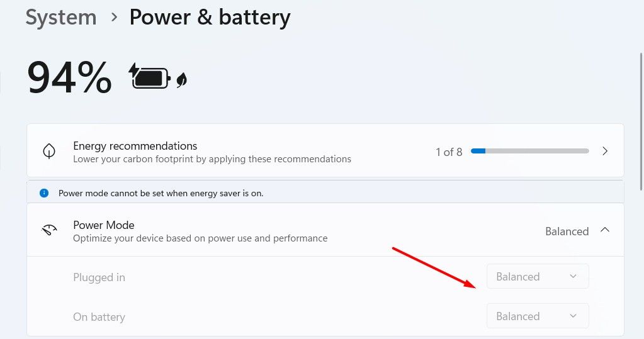Click the blue info icon
This screenshot has width=644, height=339.
(44, 193)
